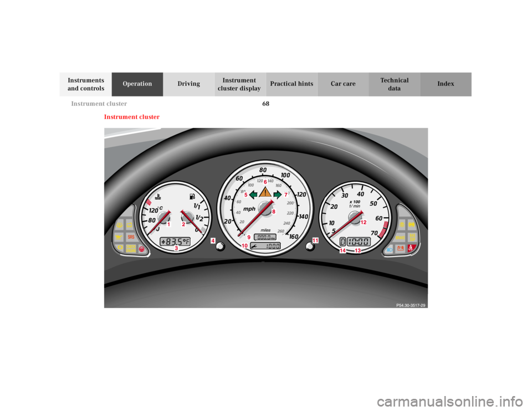This screenshot has width=532, height=411.
Task: Open the Instruments and controls tab
Action: click(x=85, y=84)
